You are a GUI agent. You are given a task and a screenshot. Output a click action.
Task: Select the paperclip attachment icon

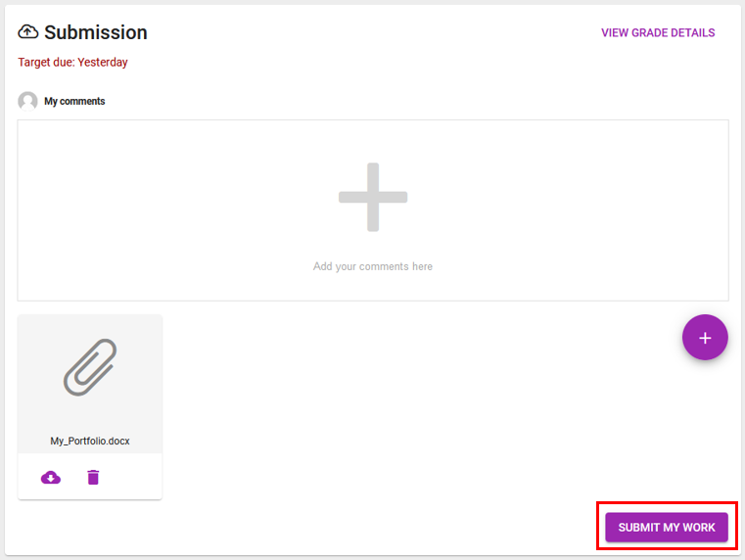[x=90, y=367]
